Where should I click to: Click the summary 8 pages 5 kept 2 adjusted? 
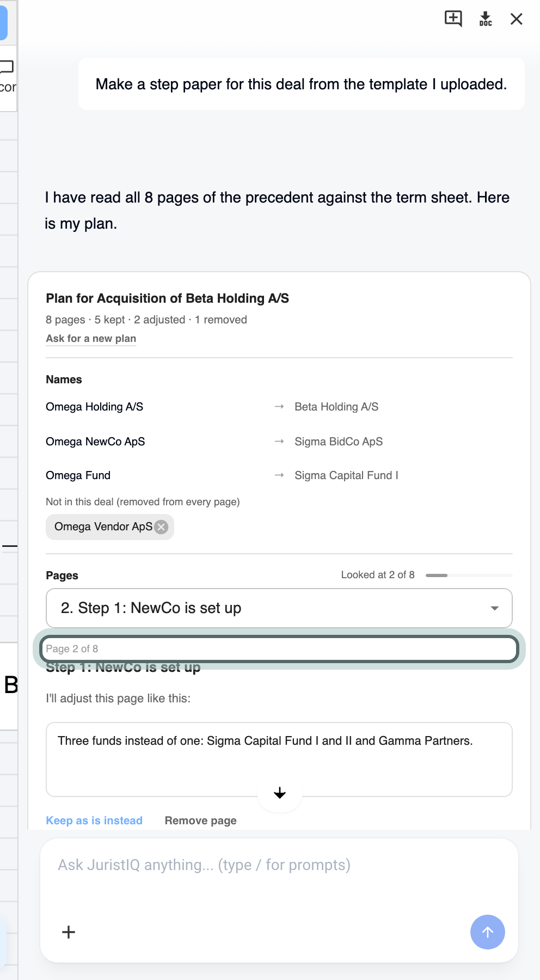click(x=146, y=320)
